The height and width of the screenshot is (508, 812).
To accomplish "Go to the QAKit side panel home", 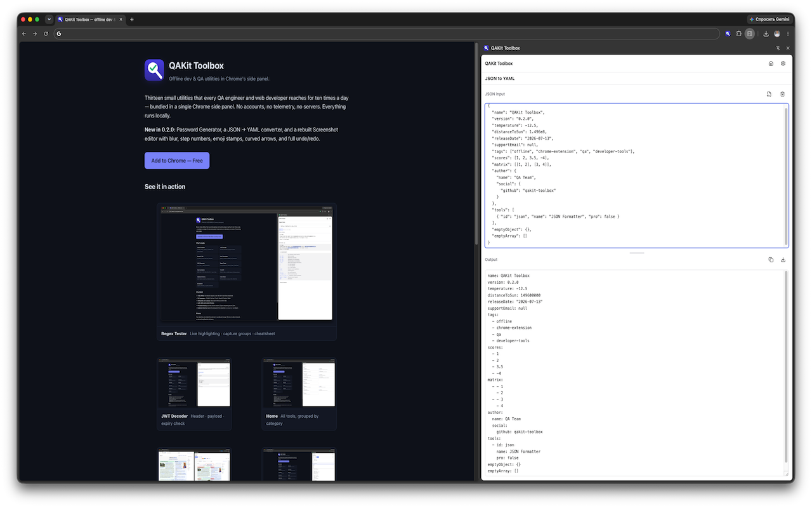I will click(771, 63).
